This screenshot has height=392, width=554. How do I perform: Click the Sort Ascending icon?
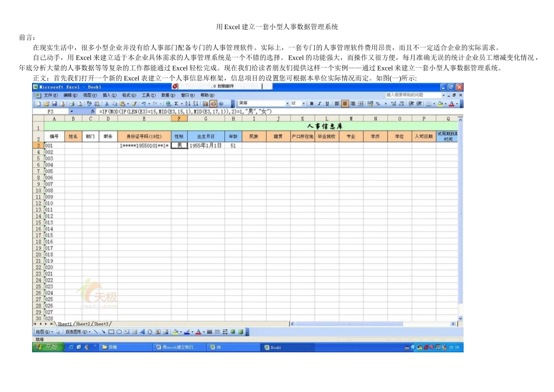(x=188, y=104)
